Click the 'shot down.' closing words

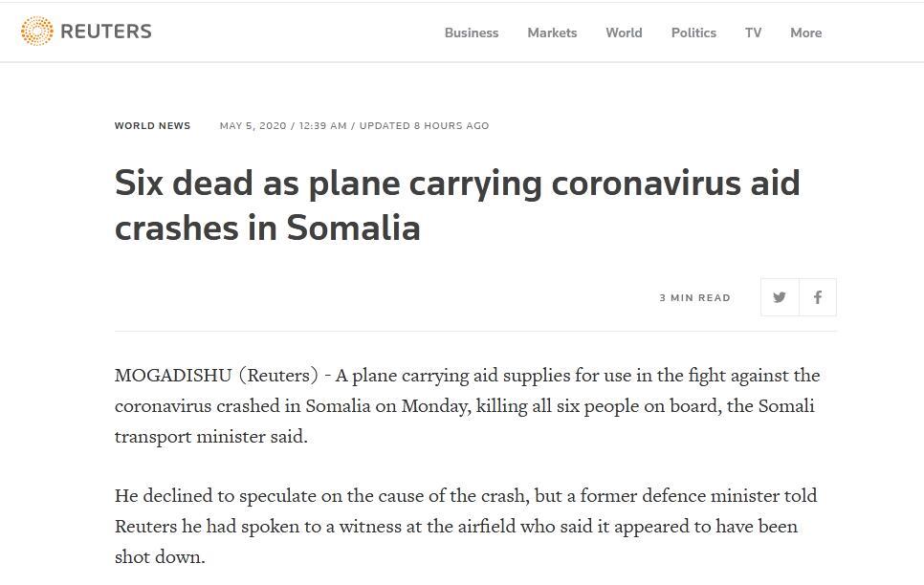coord(160,557)
